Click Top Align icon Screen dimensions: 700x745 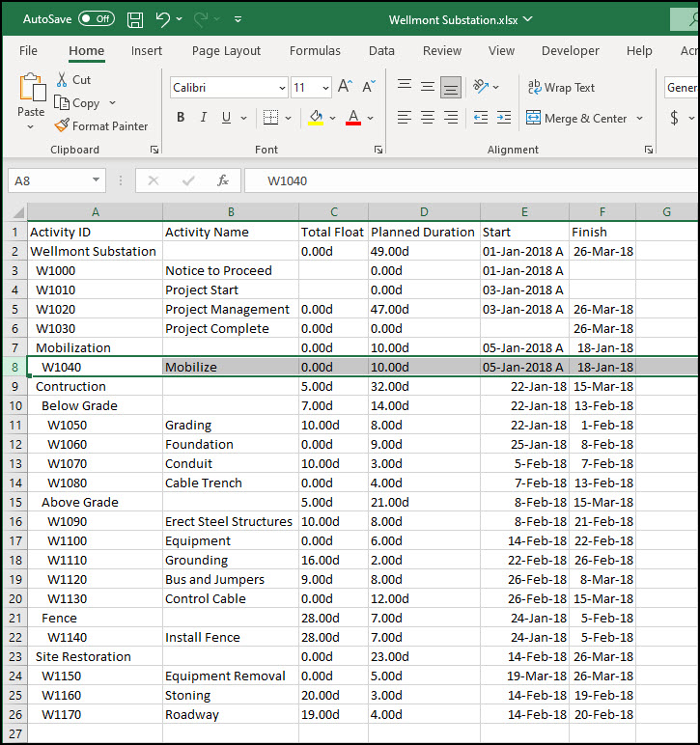click(x=405, y=87)
